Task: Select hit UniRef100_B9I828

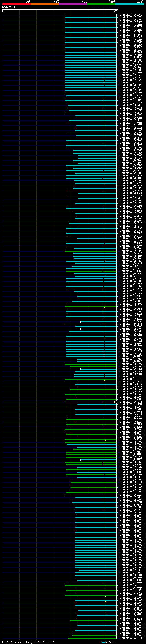Action: (131, 27)
